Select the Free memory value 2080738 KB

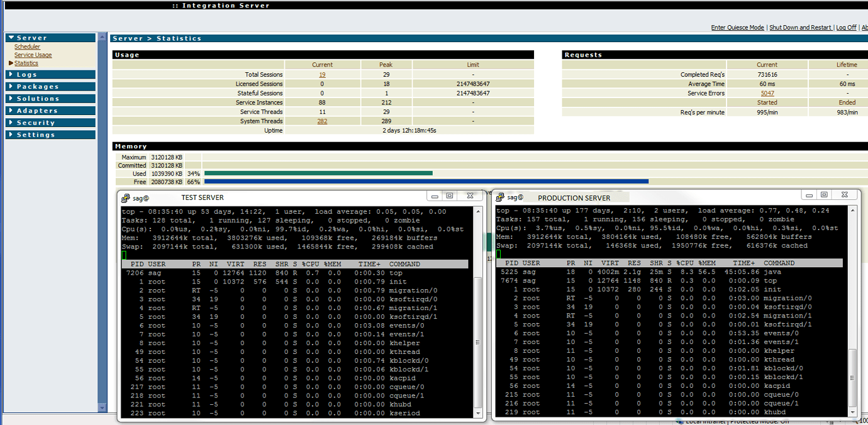(x=167, y=182)
